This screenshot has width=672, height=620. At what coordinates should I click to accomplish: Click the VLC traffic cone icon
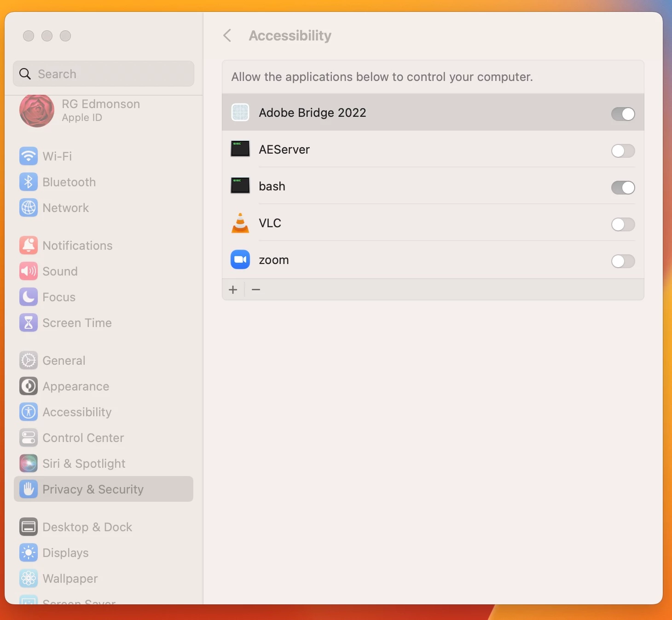coord(240,223)
